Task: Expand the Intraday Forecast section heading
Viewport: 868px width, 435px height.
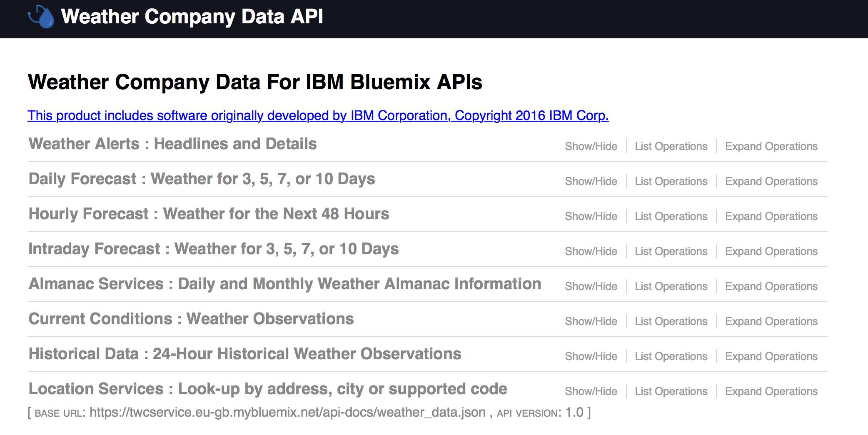Action: pos(214,249)
